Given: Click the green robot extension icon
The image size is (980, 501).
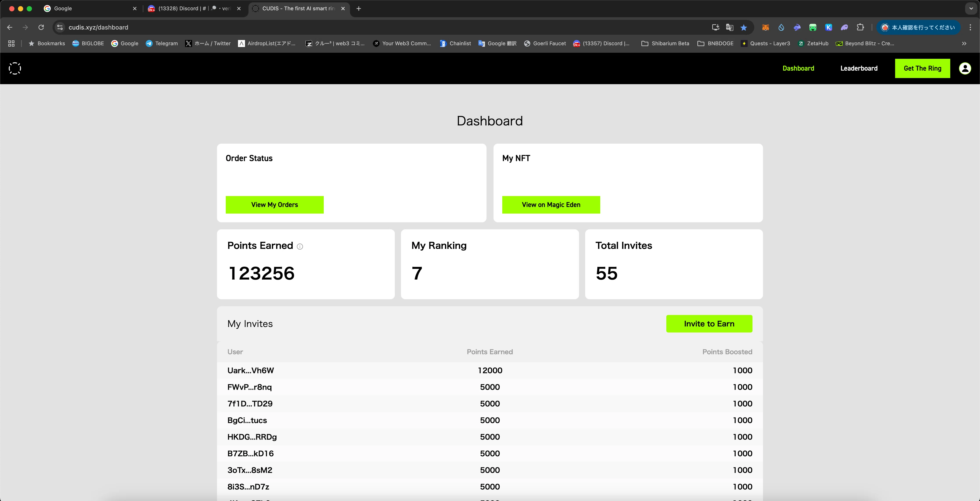Looking at the screenshot, I should [x=813, y=27].
